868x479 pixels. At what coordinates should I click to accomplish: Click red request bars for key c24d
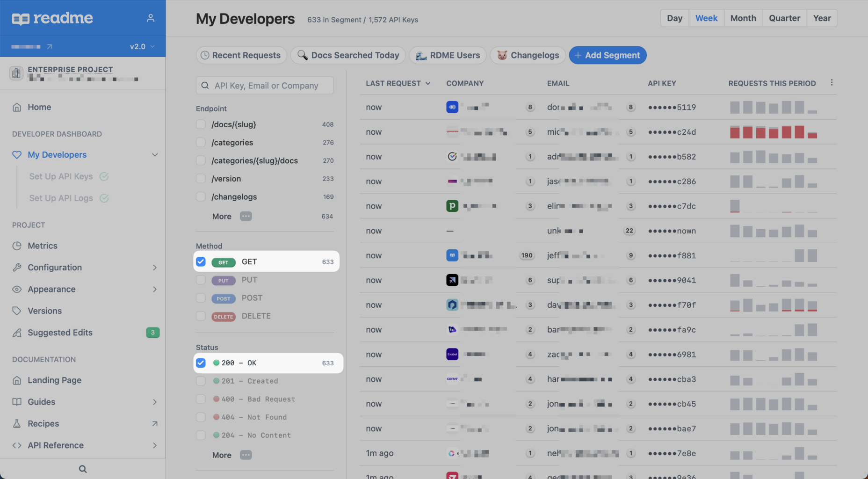coord(774,132)
